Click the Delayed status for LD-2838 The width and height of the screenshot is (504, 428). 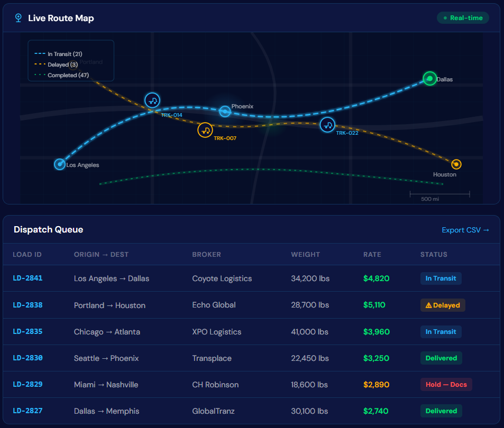[x=443, y=305]
